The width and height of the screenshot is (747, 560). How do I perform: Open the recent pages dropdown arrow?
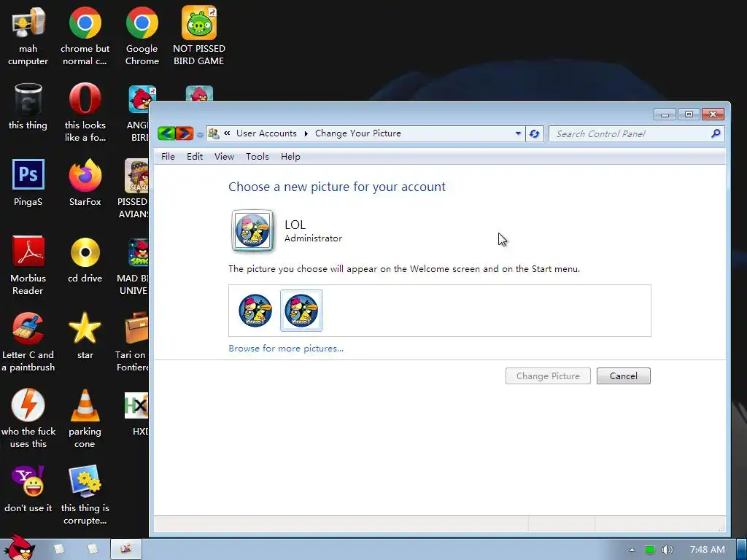tap(200, 135)
